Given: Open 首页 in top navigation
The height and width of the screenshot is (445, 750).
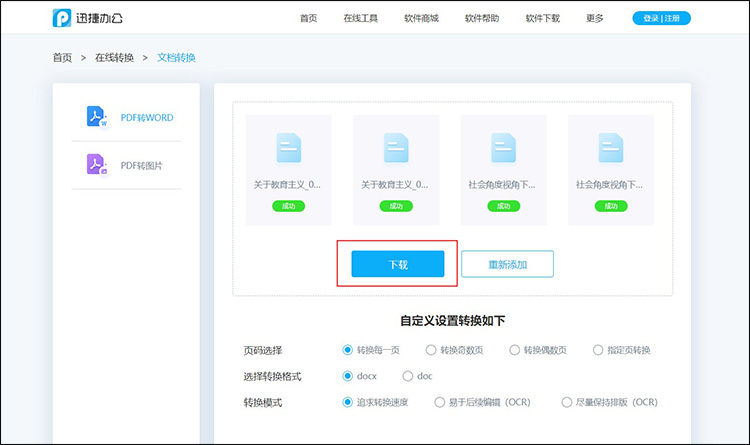Looking at the screenshot, I should (309, 18).
